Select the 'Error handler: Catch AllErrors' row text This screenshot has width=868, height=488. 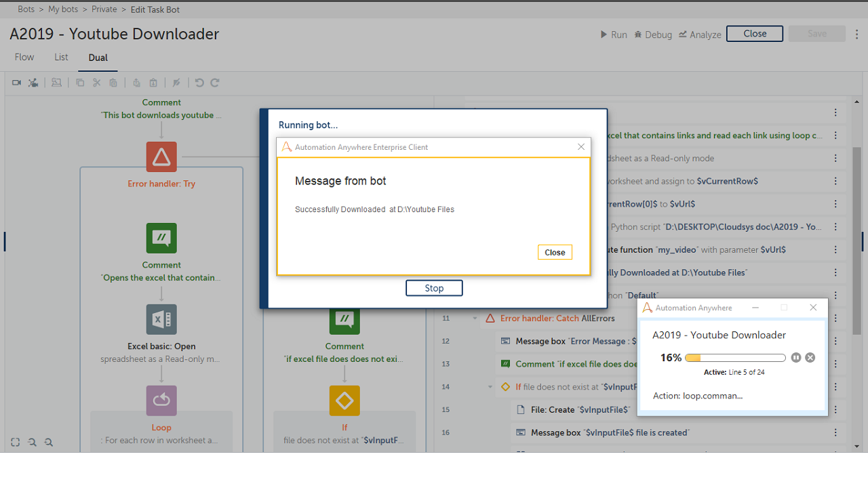(557, 319)
